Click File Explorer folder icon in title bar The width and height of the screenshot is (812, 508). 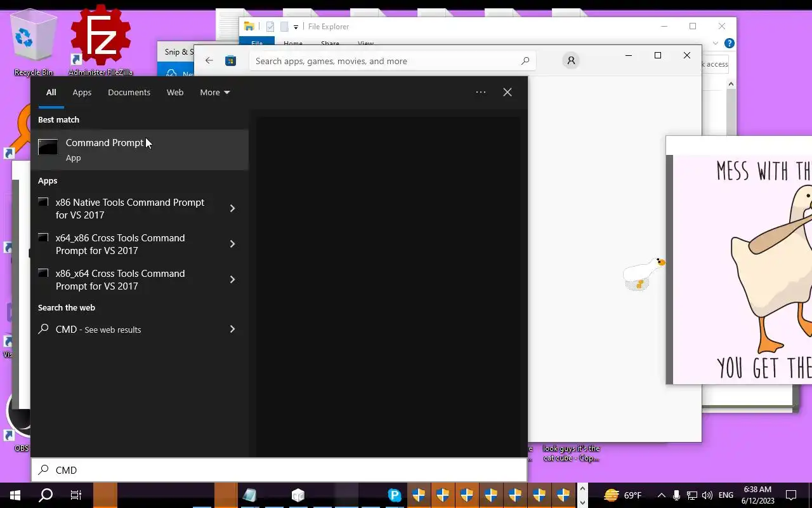(249, 27)
